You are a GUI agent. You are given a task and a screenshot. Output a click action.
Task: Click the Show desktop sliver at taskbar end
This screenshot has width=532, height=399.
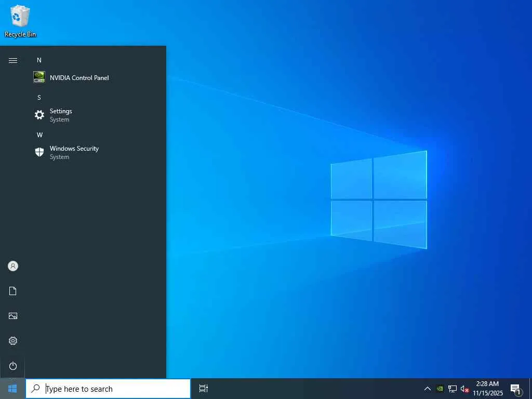pos(530,389)
